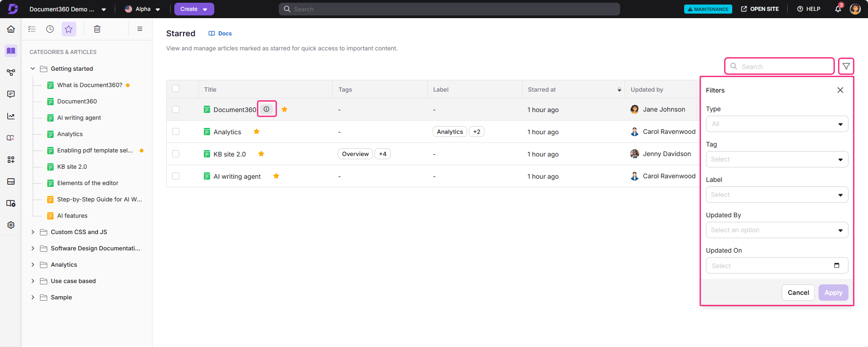Viewport: 868px width, 347px height.
Task: Open the Alpha workspace dropdown
Action: click(143, 9)
